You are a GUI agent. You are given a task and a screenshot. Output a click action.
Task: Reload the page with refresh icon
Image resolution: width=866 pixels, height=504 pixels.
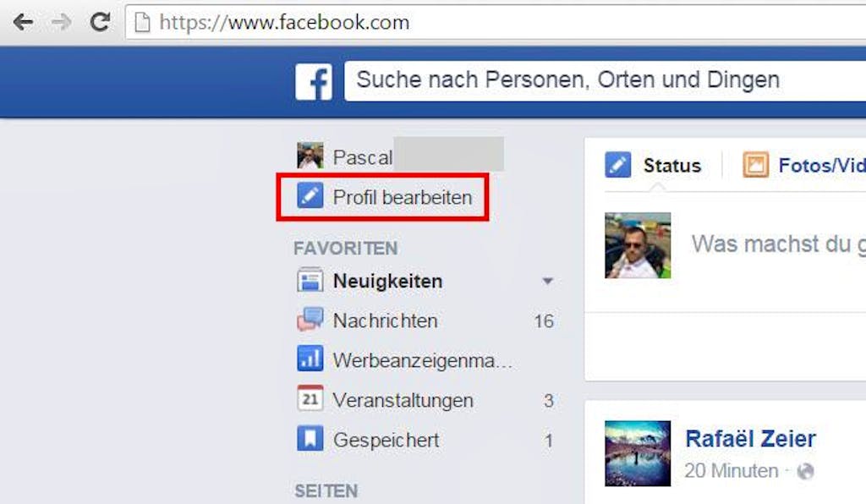100,22
